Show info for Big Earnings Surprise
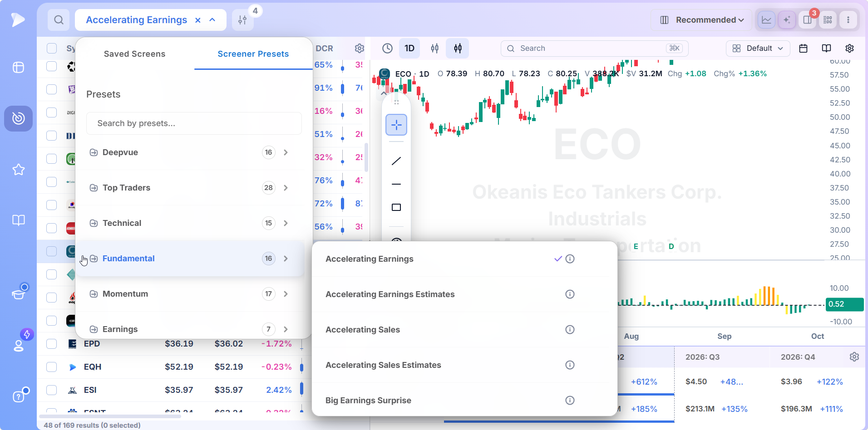This screenshot has height=430, width=868. click(x=570, y=401)
